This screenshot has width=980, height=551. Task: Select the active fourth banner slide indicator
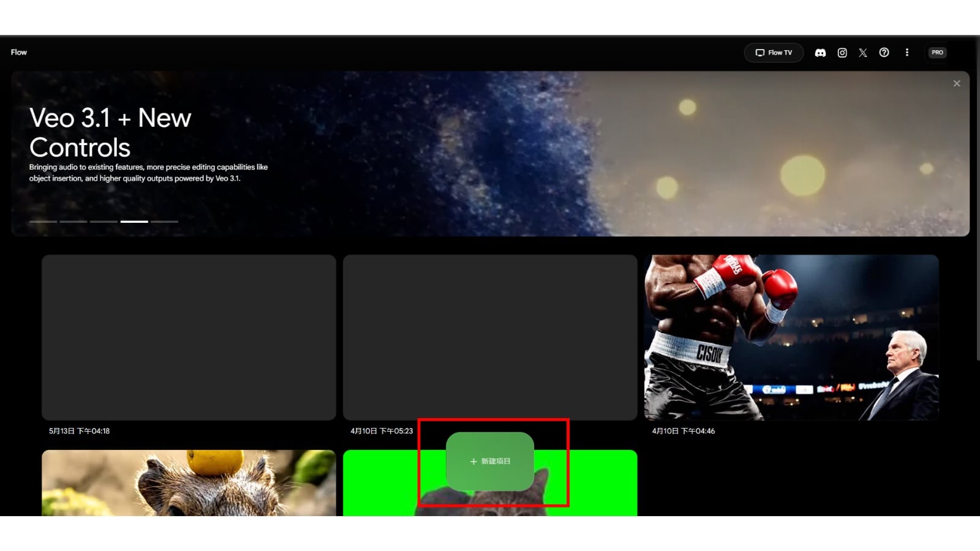pos(134,222)
